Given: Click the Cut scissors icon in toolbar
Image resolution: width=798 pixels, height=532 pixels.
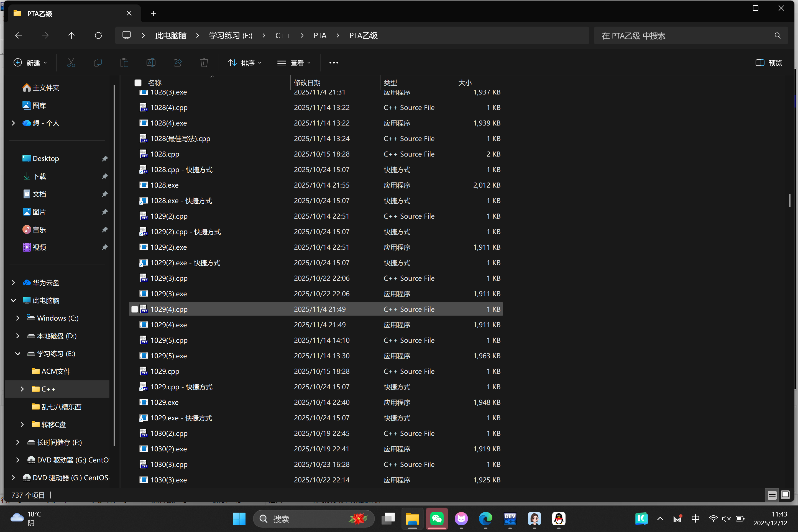Looking at the screenshot, I should [71, 63].
